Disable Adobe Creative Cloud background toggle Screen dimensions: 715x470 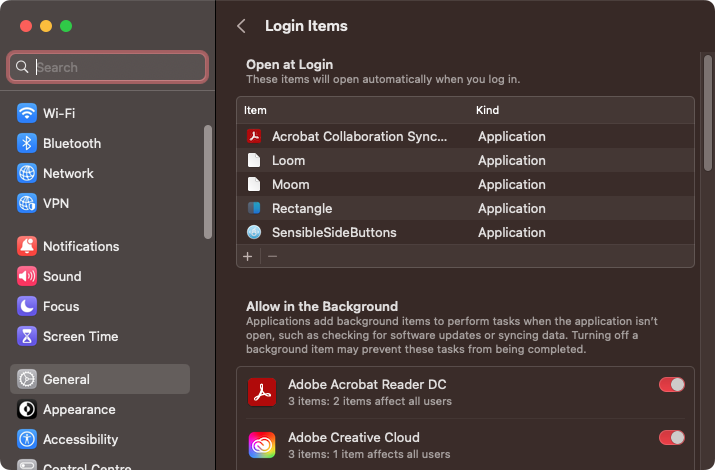(672, 438)
